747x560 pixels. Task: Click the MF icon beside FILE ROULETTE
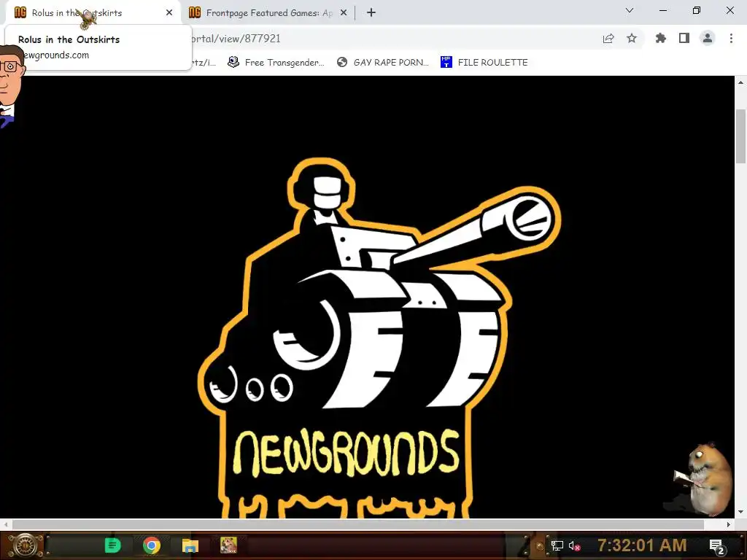point(446,63)
